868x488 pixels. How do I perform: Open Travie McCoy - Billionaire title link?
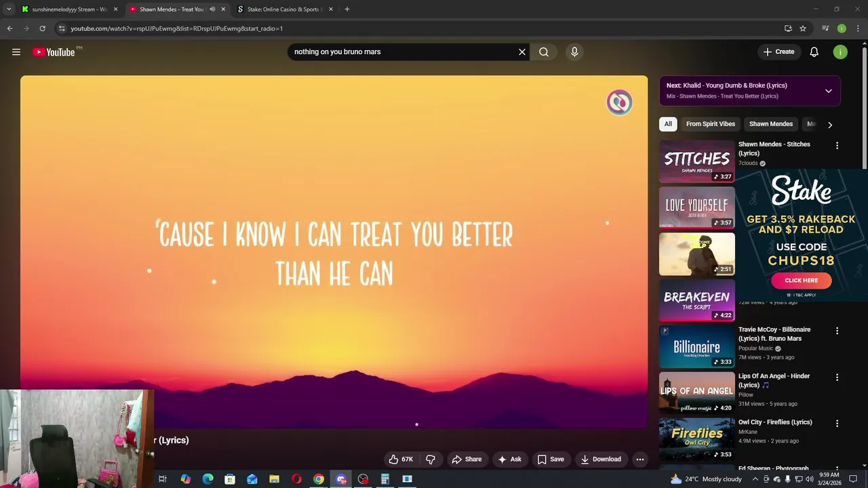pos(774,334)
